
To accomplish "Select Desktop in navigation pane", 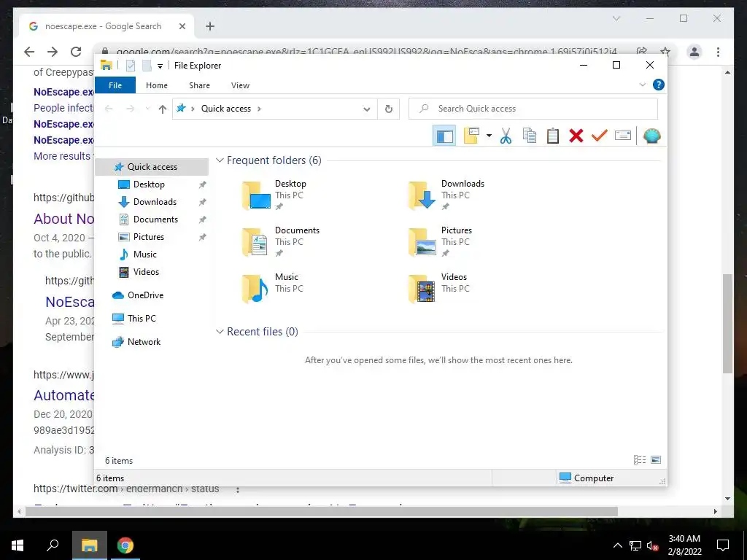I will tap(149, 184).
